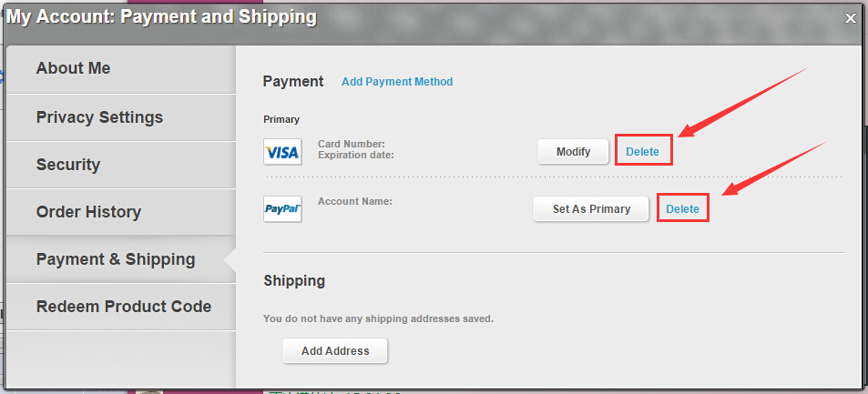Delete the primary VISA card
This screenshot has height=394, width=868.
[x=642, y=152]
